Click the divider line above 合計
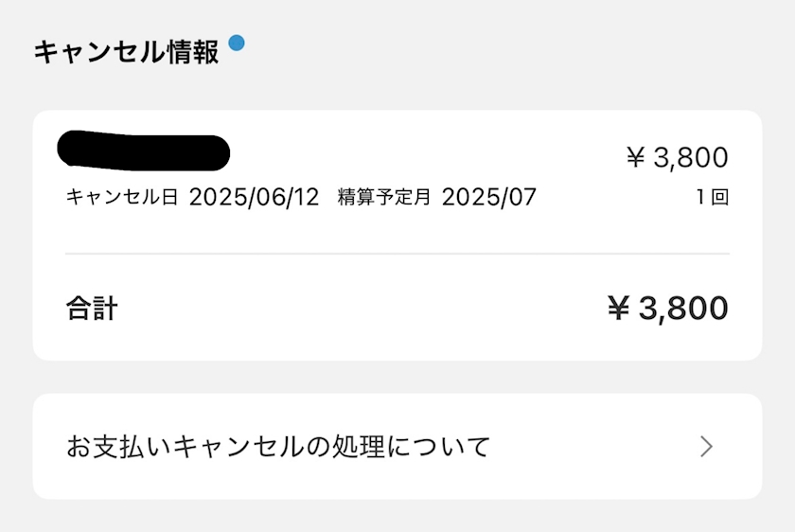The height and width of the screenshot is (532, 795). click(397, 254)
